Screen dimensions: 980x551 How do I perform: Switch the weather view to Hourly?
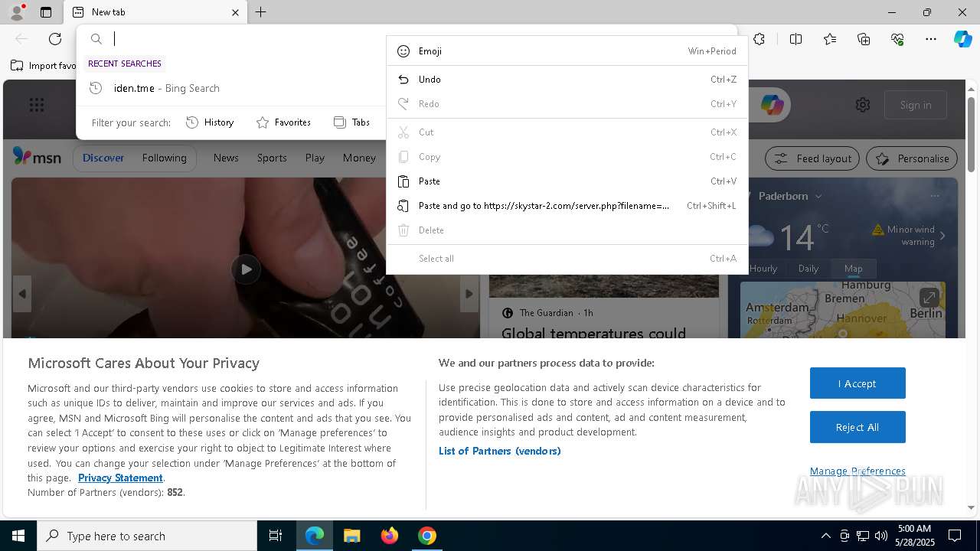[x=763, y=269]
